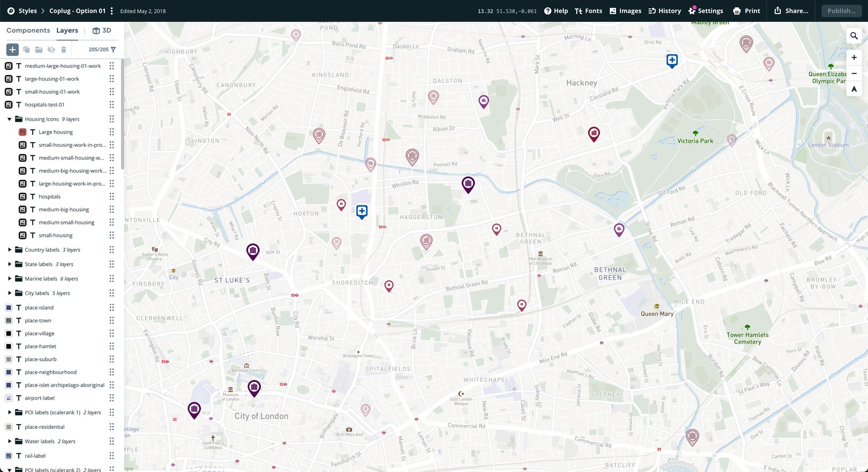
Task: Click the red icon swatch beside Large housing
Action: tap(22, 131)
